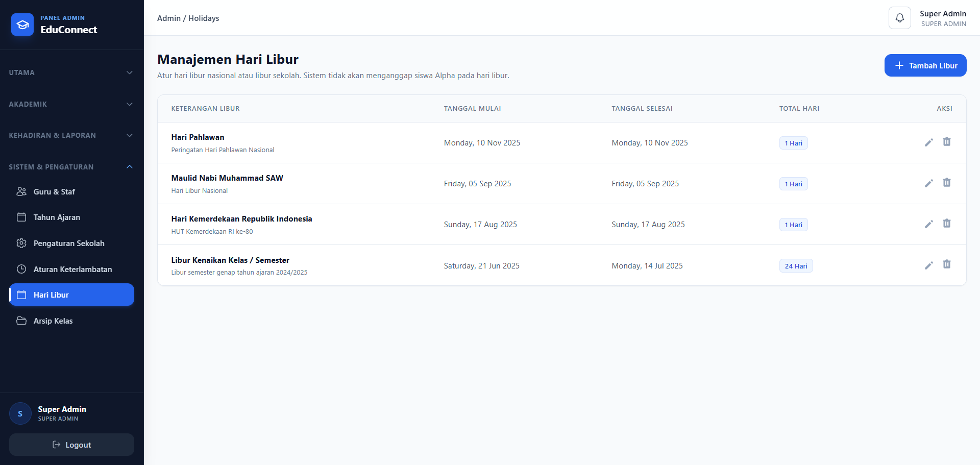
Task: Click the Maulid Nabi Muhammad SAW title
Action: [x=227, y=178]
